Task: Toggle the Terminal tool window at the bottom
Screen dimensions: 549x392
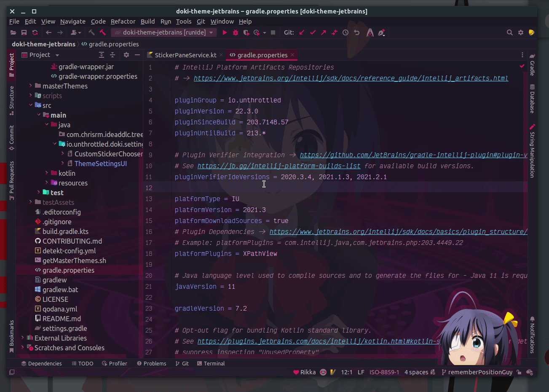Action: [x=211, y=363]
